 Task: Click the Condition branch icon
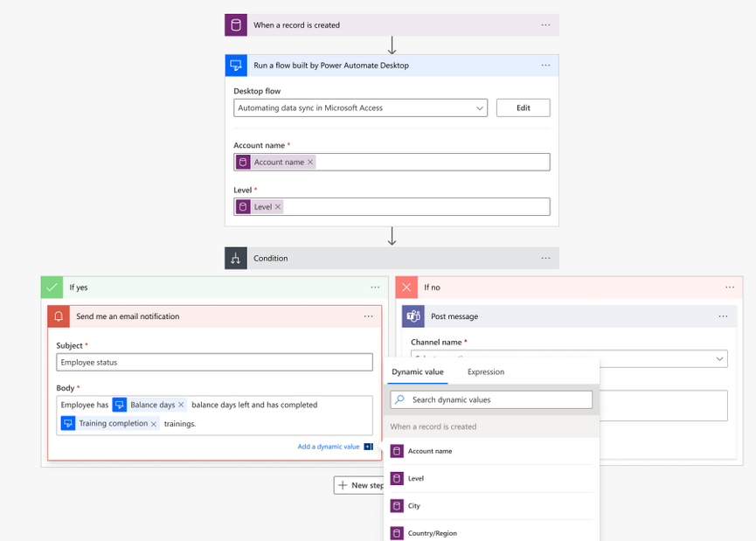point(236,259)
